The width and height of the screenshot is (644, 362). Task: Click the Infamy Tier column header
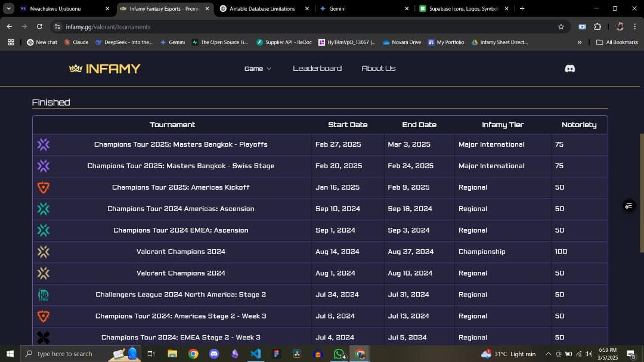click(x=503, y=125)
